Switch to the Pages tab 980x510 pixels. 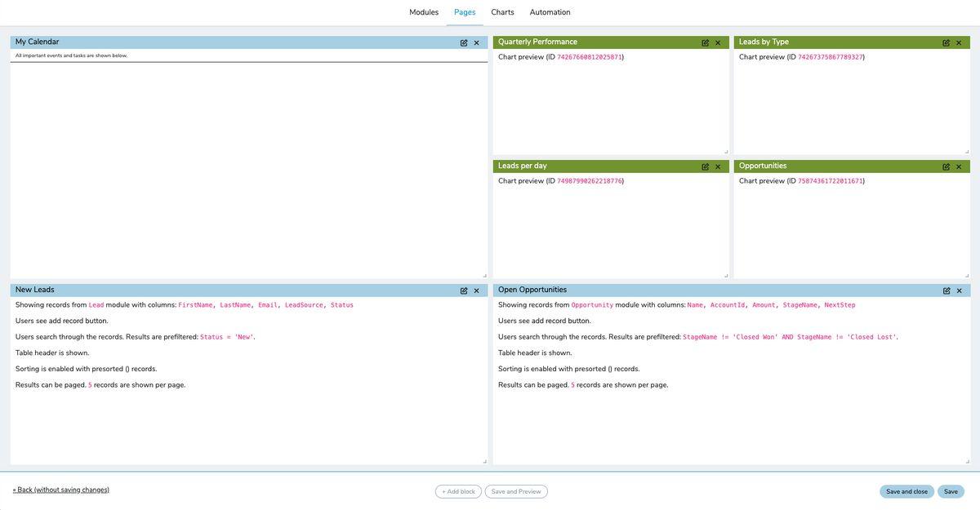[x=465, y=12]
